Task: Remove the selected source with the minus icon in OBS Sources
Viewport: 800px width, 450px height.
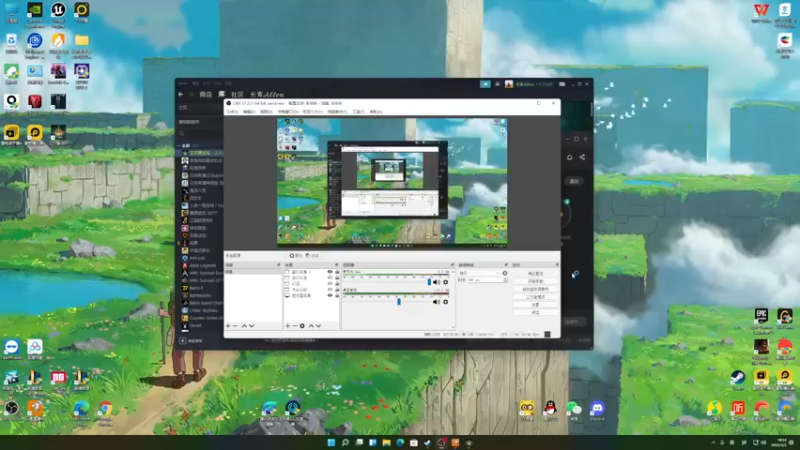Action: (294, 326)
